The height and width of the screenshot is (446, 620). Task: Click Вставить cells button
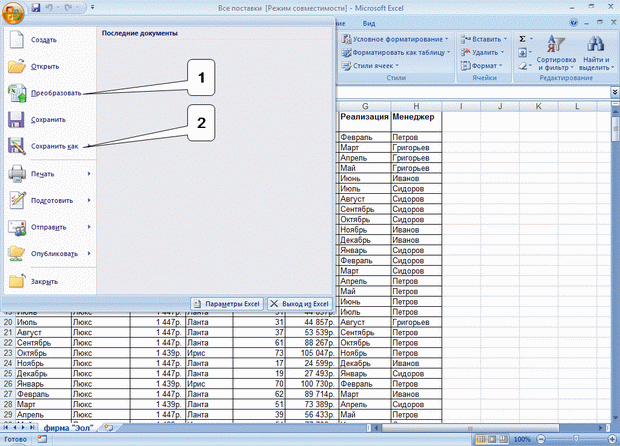[484, 39]
